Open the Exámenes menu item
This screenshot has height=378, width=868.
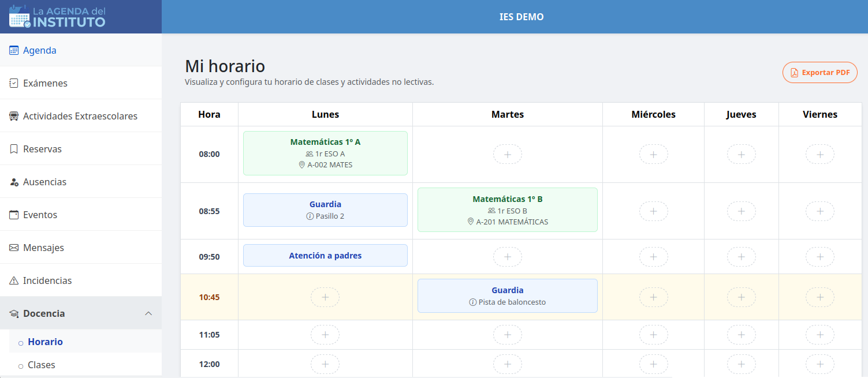click(x=81, y=83)
